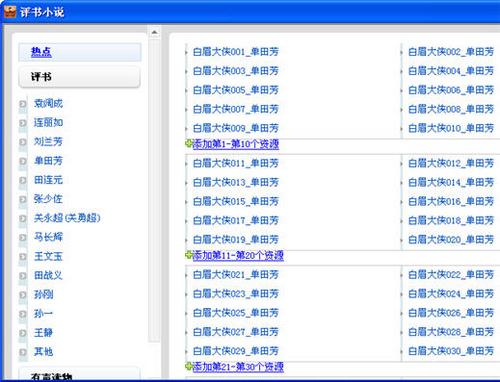Click arrow icon beside 孙刚
The height and width of the screenshot is (382, 500).
click(23, 295)
